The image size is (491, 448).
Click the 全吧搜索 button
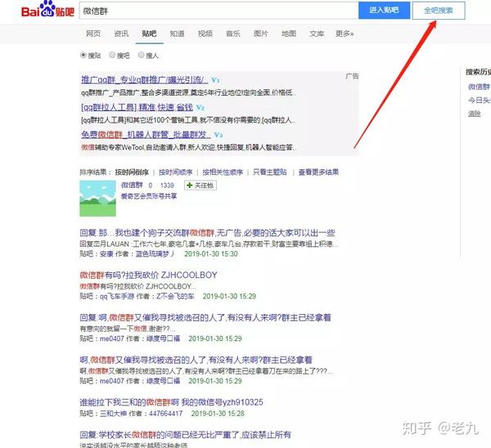[439, 11]
